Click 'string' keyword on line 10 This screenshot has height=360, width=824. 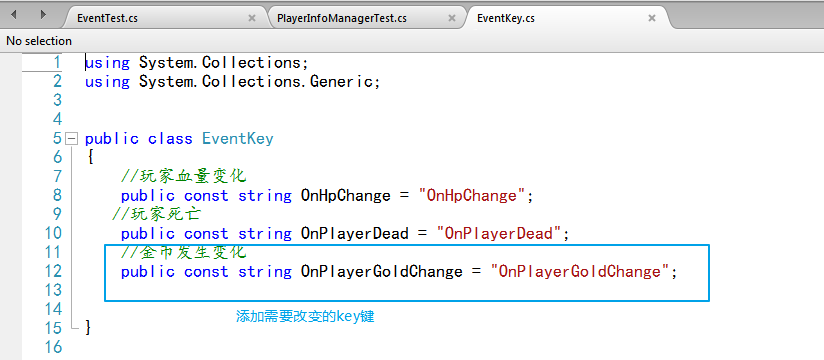coord(265,233)
